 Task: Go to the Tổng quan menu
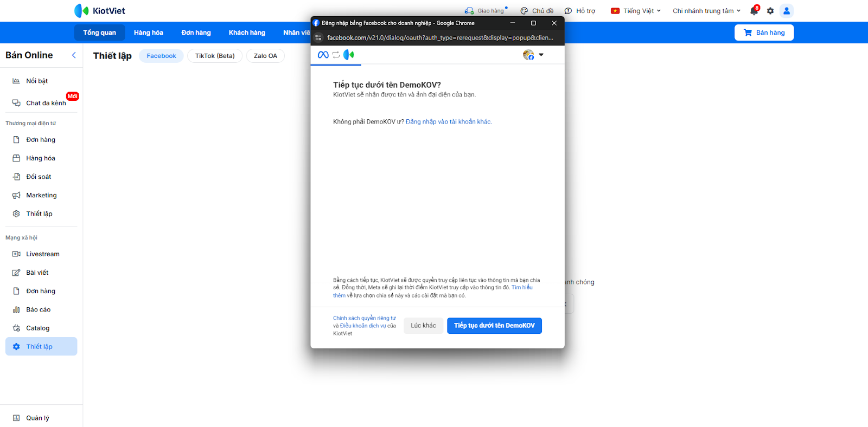tap(99, 33)
